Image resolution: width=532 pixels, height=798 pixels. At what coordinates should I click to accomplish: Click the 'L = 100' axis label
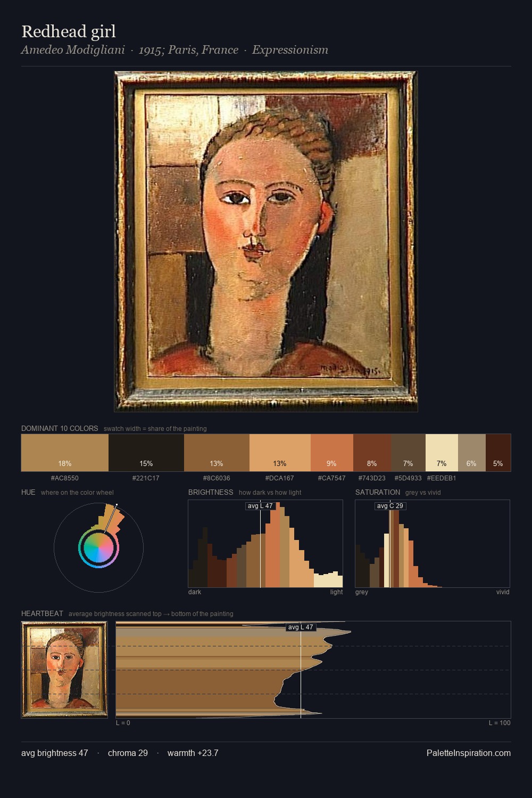tap(500, 723)
